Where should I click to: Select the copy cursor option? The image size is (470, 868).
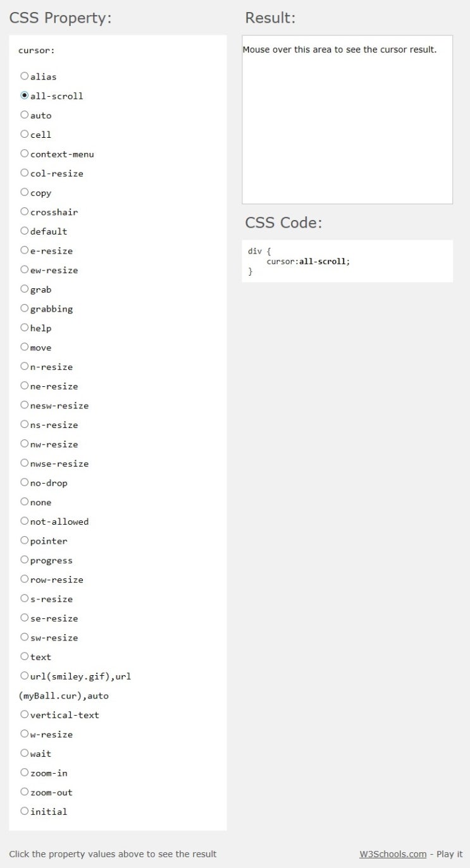[24, 192]
